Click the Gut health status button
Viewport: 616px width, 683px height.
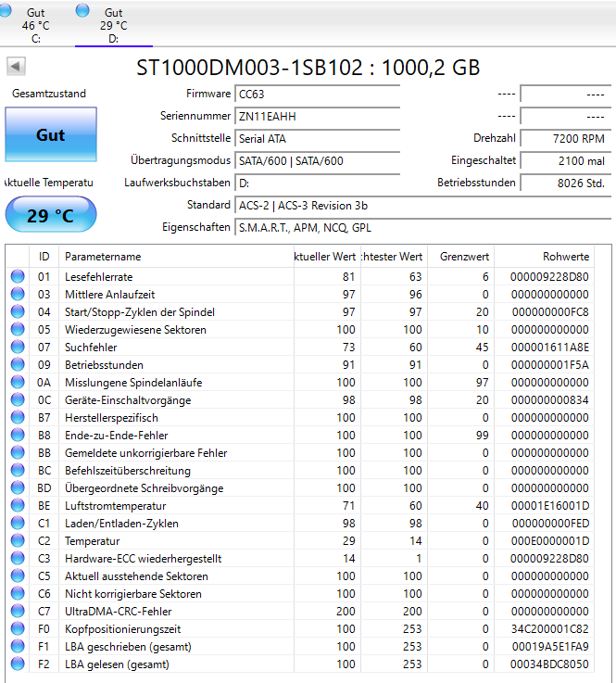(51, 134)
